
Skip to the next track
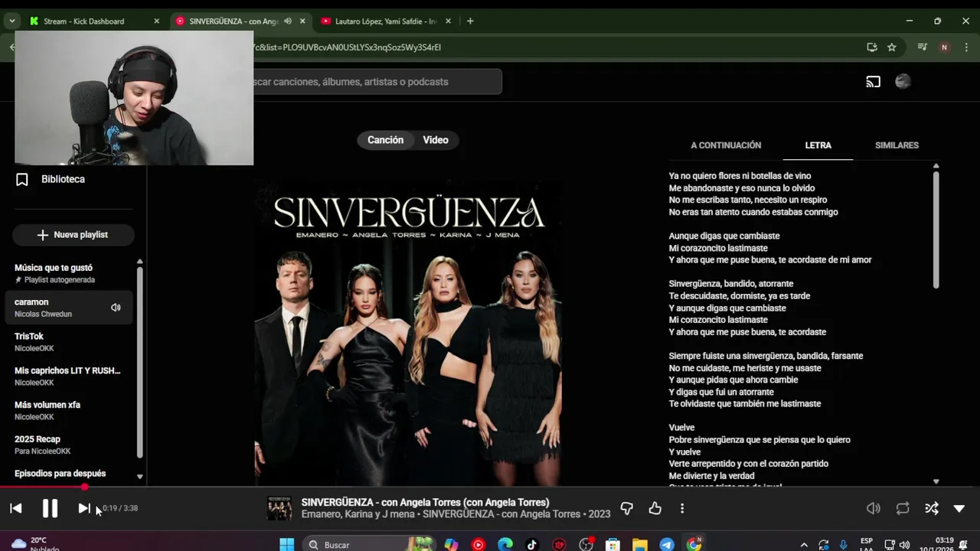point(84,508)
